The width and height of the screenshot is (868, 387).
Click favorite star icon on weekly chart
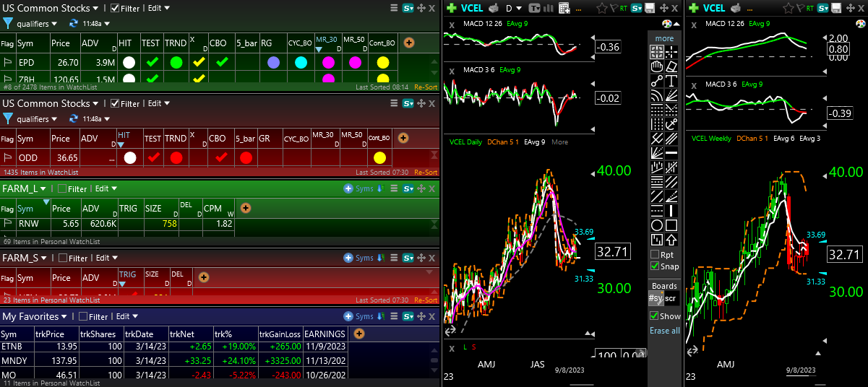[x=788, y=9]
